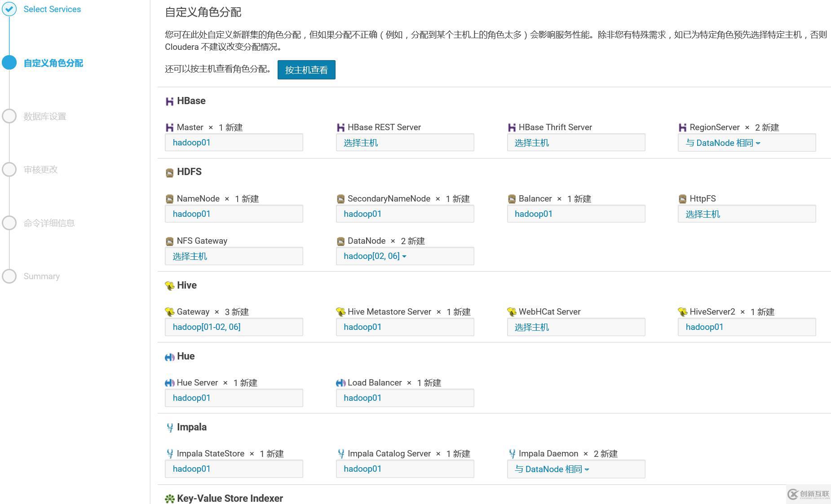Click the NFS Gateway role icon
831x504 pixels.
[169, 241]
